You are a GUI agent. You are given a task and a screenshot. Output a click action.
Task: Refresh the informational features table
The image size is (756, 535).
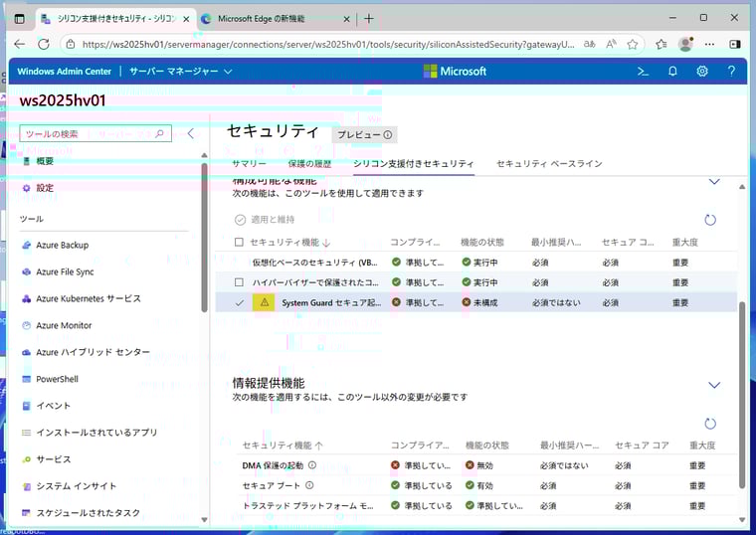710,425
